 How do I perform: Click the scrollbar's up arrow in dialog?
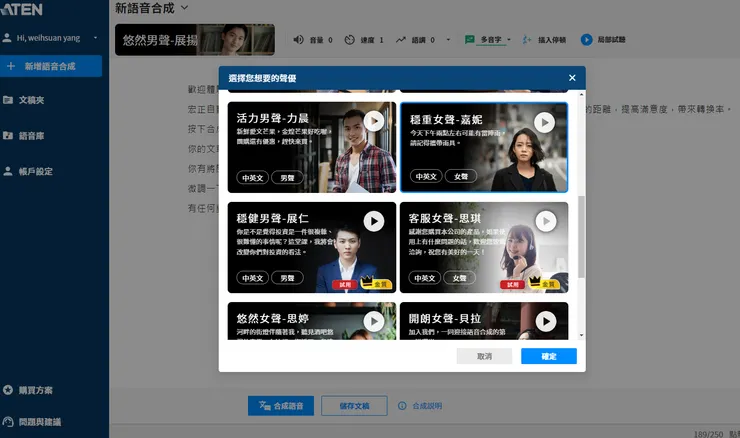click(581, 95)
